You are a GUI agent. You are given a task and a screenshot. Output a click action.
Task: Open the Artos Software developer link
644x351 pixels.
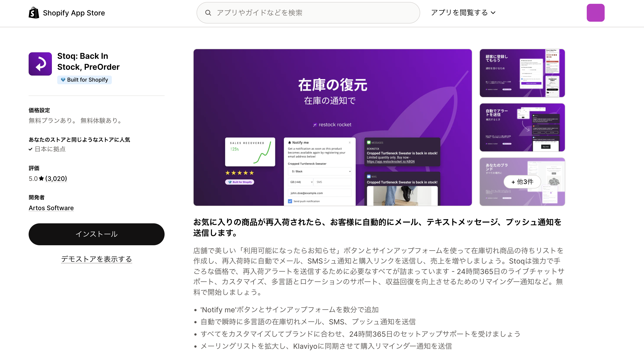[x=51, y=208]
